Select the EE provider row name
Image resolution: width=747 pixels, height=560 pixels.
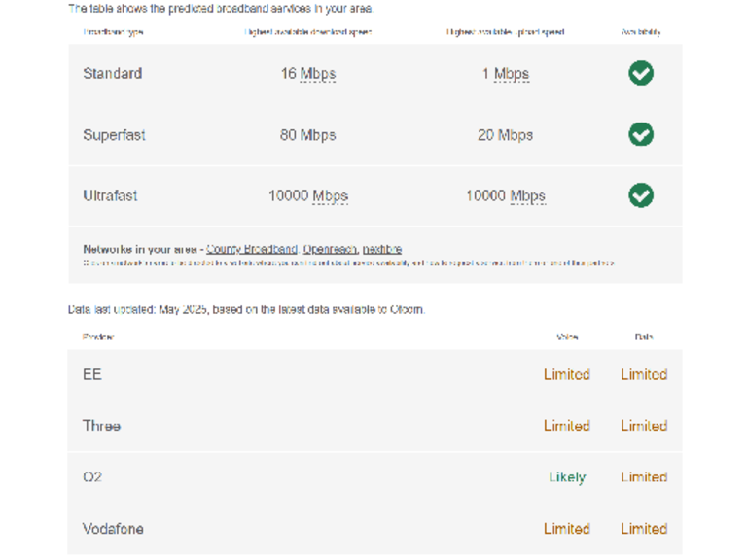92,374
